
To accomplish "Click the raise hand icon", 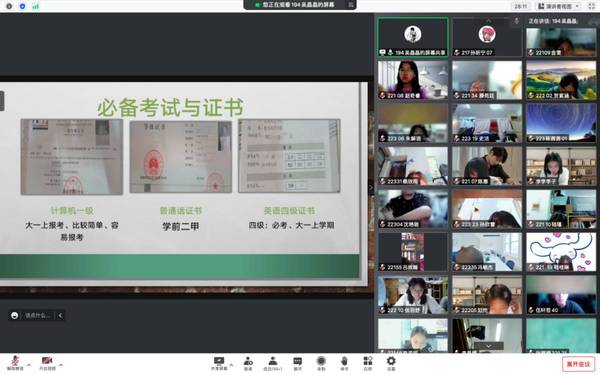I will pyautogui.click(x=344, y=363).
